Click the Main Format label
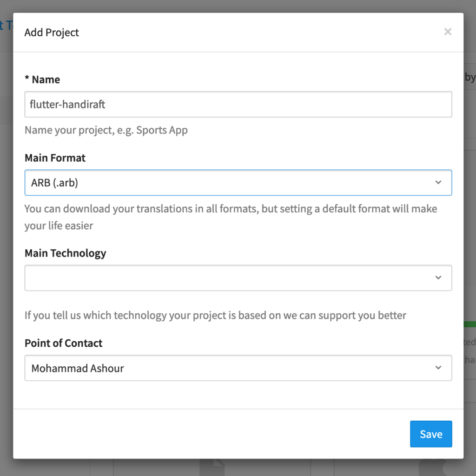Screen dimensions: 476x476 click(x=55, y=158)
